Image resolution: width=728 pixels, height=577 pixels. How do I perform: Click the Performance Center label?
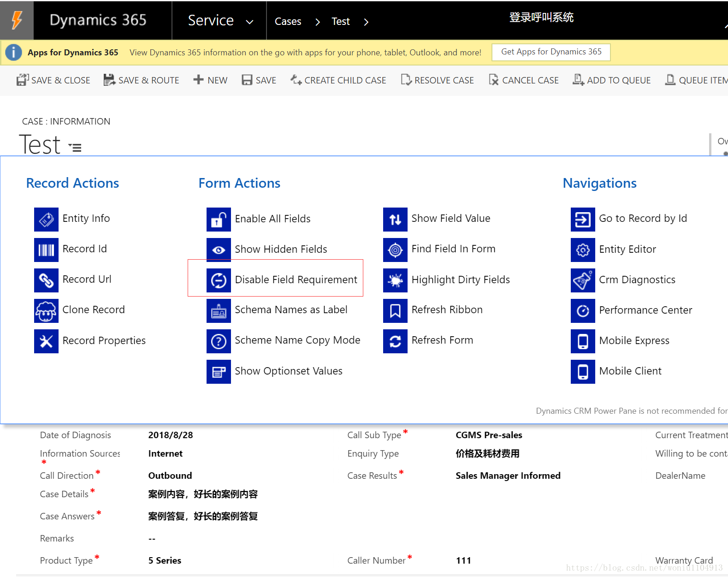pos(645,310)
